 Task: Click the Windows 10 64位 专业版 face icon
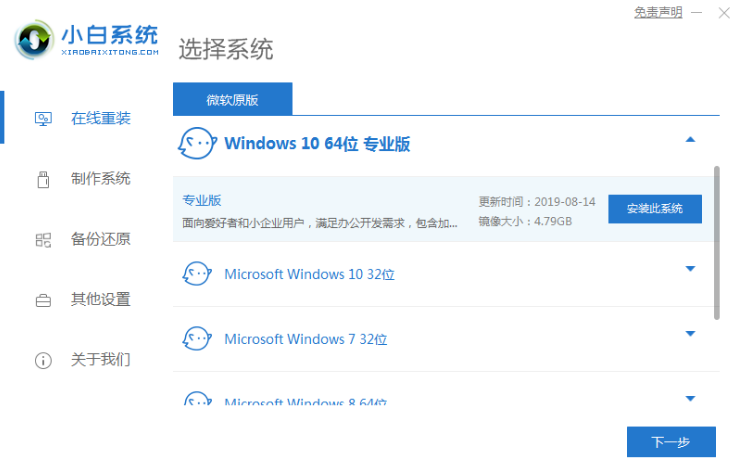point(196,144)
